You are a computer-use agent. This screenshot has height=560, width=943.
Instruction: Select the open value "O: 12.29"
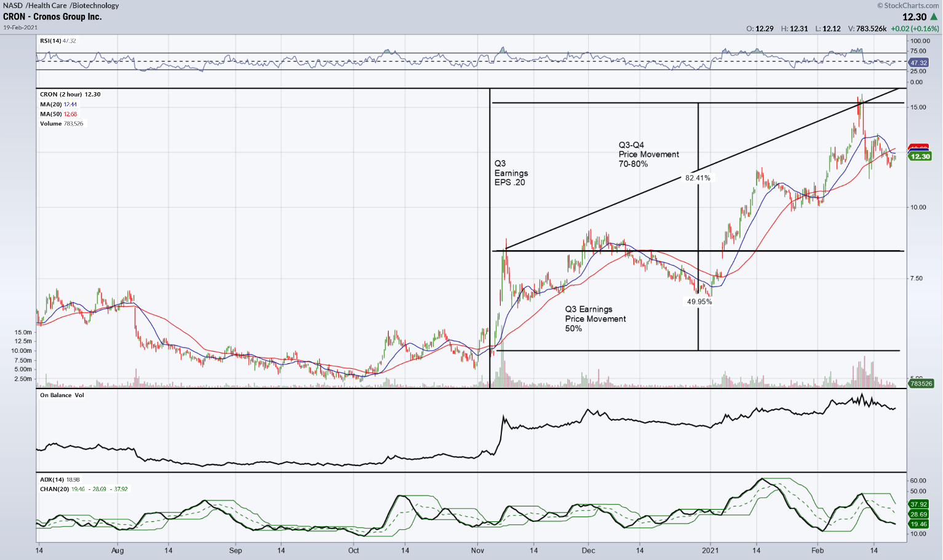click(760, 29)
